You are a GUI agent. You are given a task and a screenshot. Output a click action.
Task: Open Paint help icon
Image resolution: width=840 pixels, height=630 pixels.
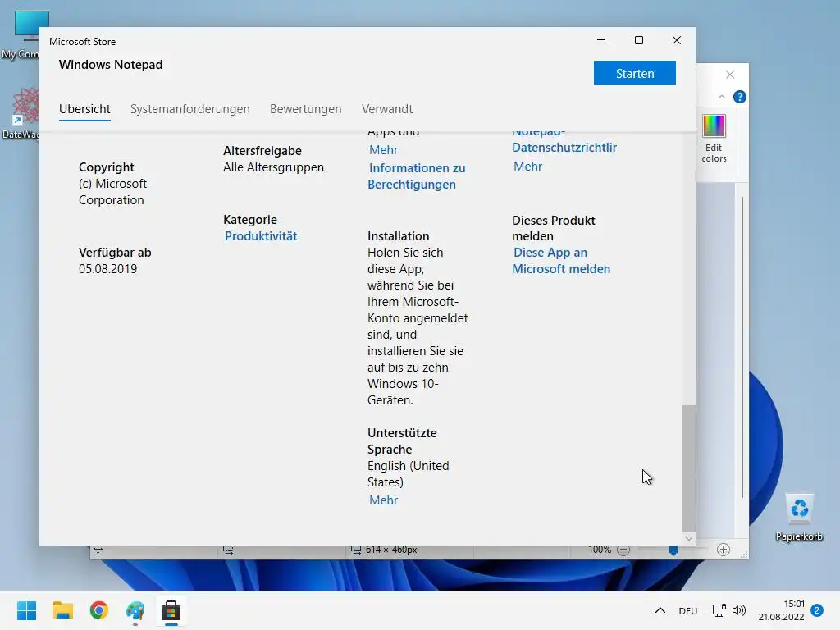[x=739, y=97]
